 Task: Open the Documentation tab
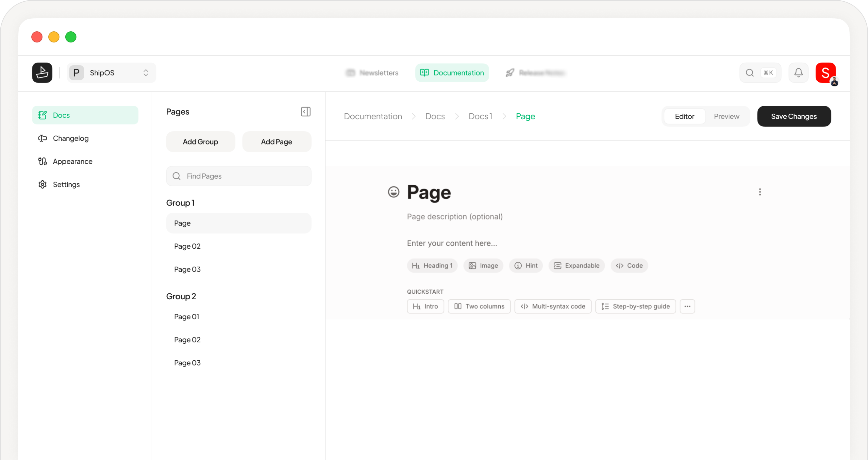[452, 73]
